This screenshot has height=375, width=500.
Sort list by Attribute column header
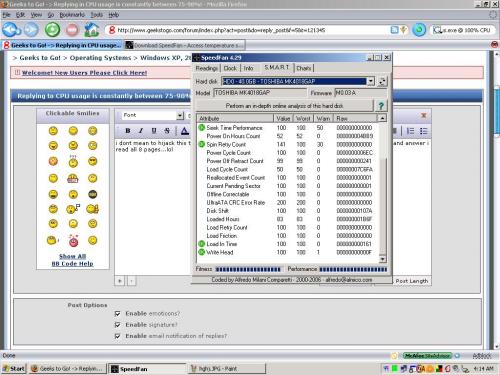point(235,118)
